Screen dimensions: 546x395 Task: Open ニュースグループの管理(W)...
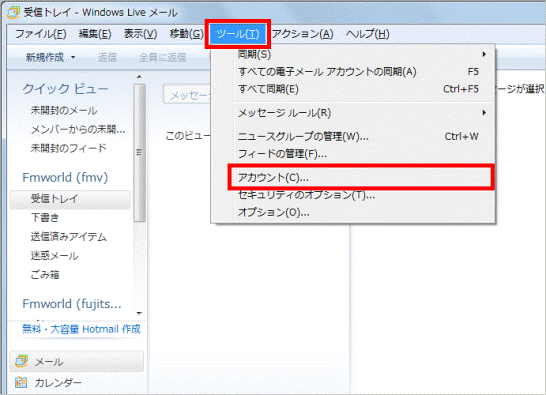[x=362, y=137]
